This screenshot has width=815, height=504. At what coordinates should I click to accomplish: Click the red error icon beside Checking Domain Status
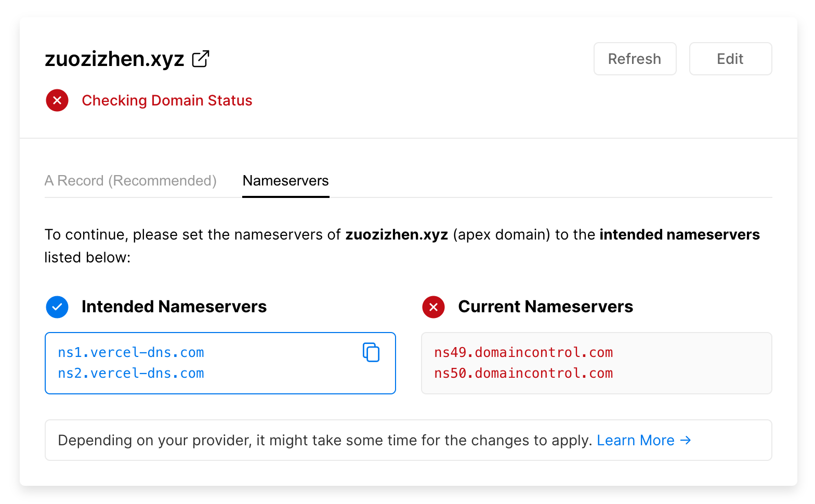click(x=57, y=100)
